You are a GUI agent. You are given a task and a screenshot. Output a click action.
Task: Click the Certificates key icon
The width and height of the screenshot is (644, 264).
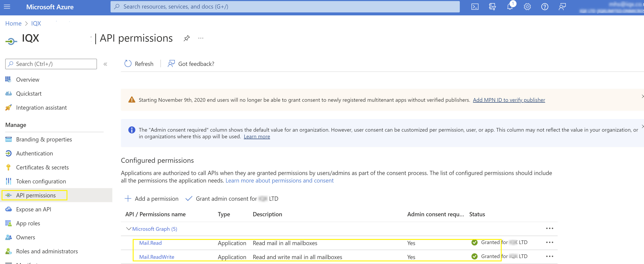pyautogui.click(x=8, y=167)
